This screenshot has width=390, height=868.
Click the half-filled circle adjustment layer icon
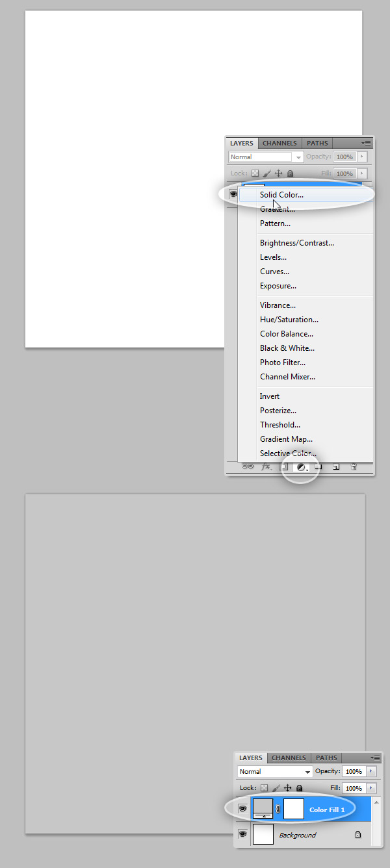301,466
